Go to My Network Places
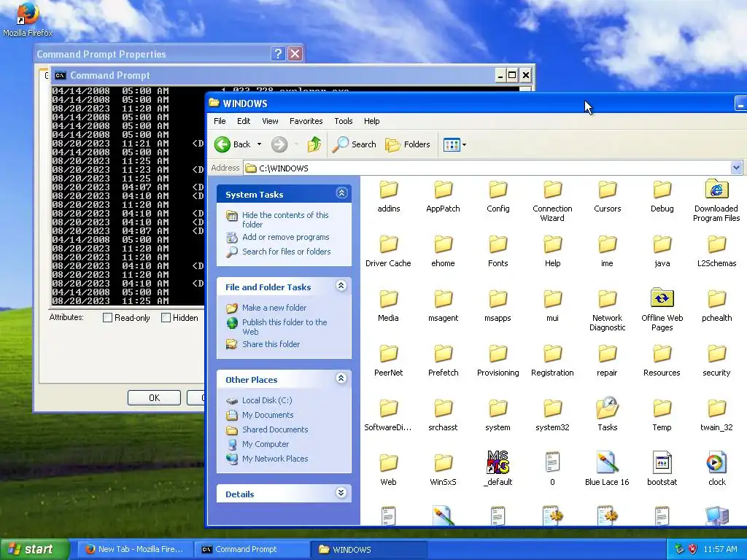The image size is (747, 560). (275, 459)
